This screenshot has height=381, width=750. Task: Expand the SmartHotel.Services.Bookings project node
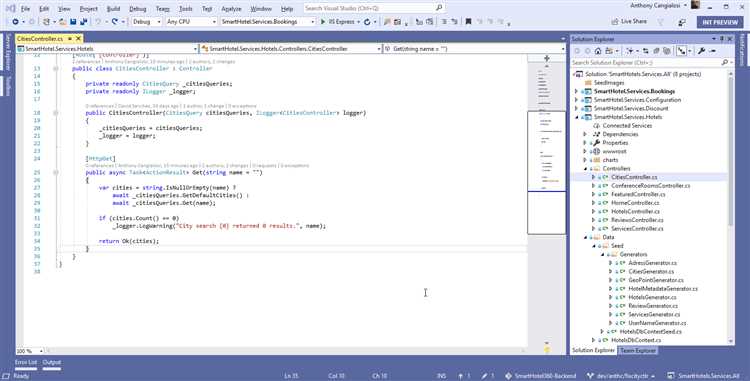576,91
